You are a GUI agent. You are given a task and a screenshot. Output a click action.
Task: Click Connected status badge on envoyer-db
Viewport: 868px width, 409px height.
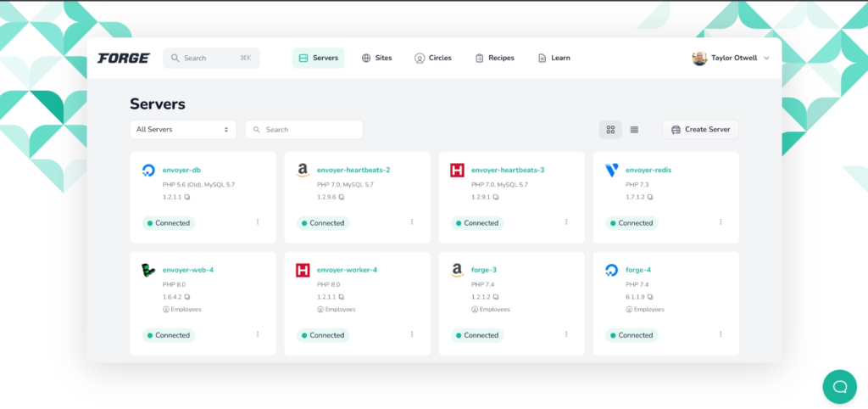click(x=169, y=223)
